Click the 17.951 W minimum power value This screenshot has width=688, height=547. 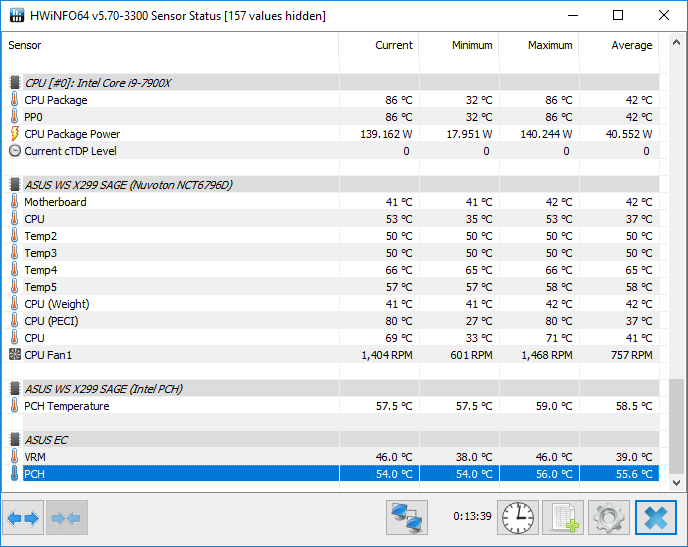pyautogui.click(x=469, y=134)
